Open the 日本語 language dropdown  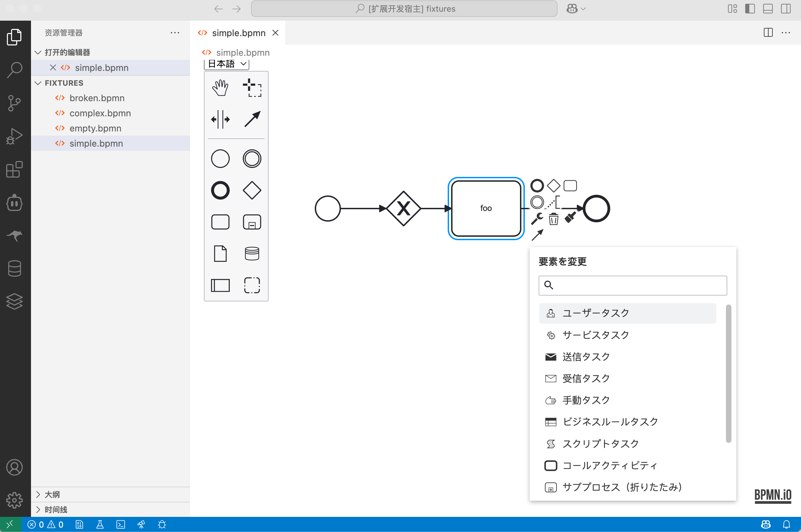pos(227,64)
